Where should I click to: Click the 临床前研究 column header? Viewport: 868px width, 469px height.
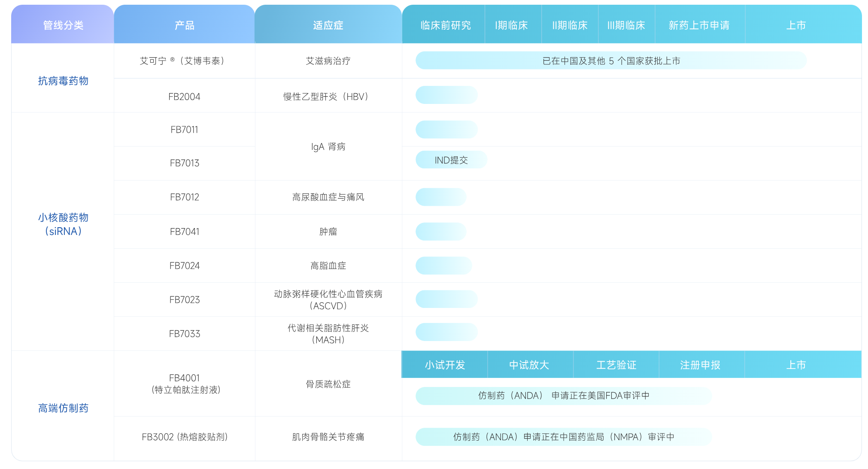click(x=444, y=25)
